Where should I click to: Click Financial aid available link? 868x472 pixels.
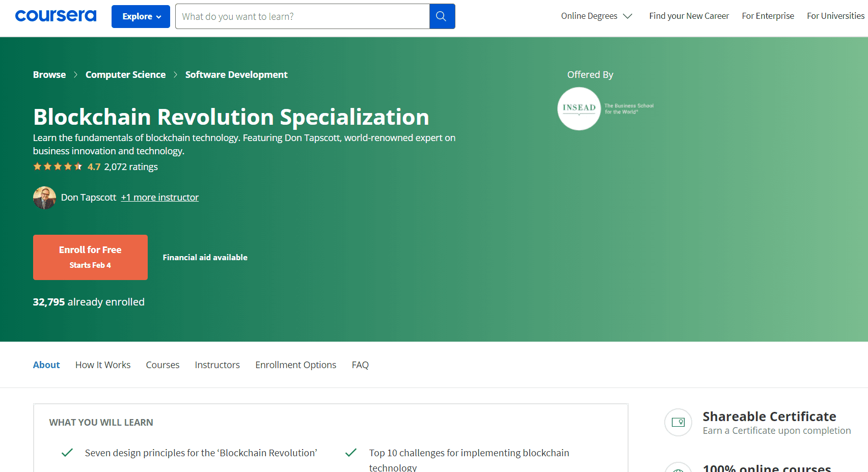click(x=205, y=258)
